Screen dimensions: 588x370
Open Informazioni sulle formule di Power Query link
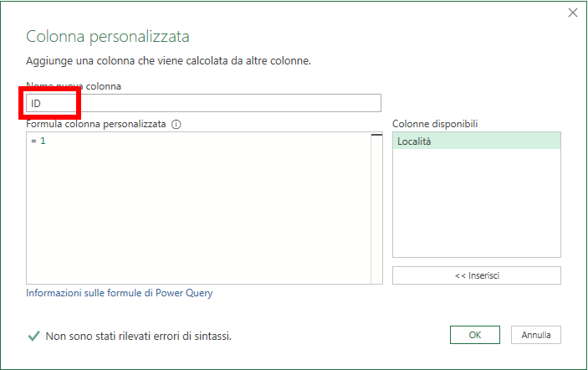[120, 293]
